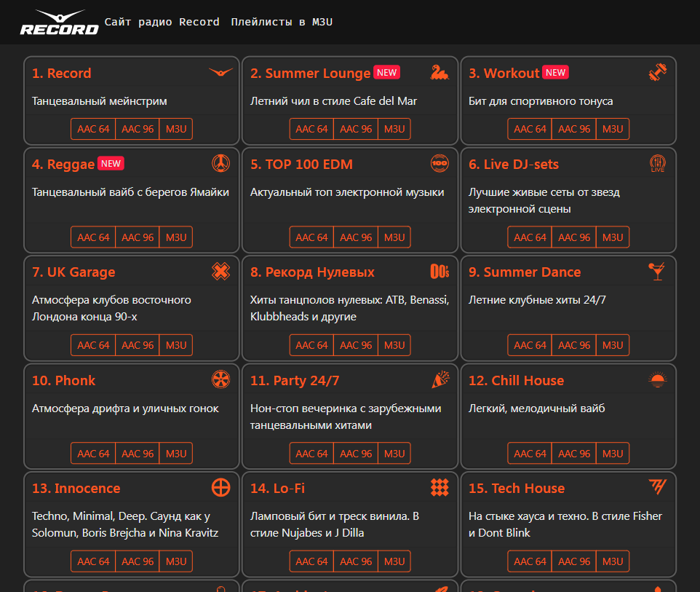The width and height of the screenshot is (700, 592).
Task: Open the Сайт радио Record menu link
Action: [162, 22]
